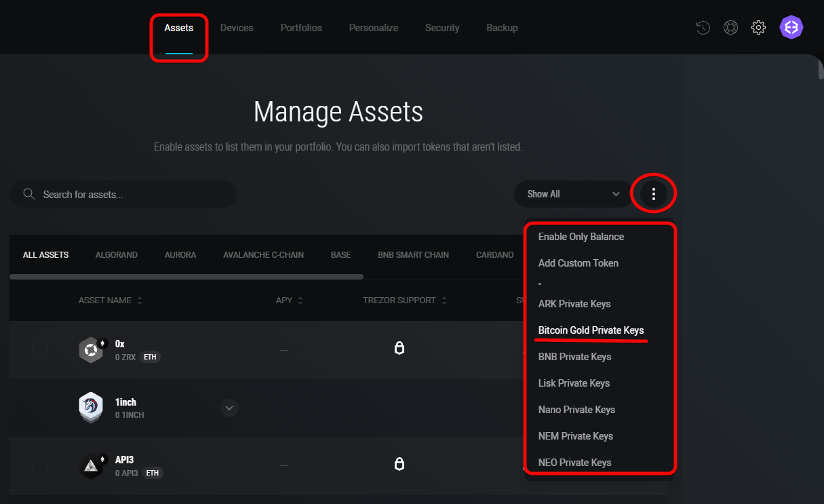Click the ASSET NAME column header

pyautogui.click(x=105, y=301)
